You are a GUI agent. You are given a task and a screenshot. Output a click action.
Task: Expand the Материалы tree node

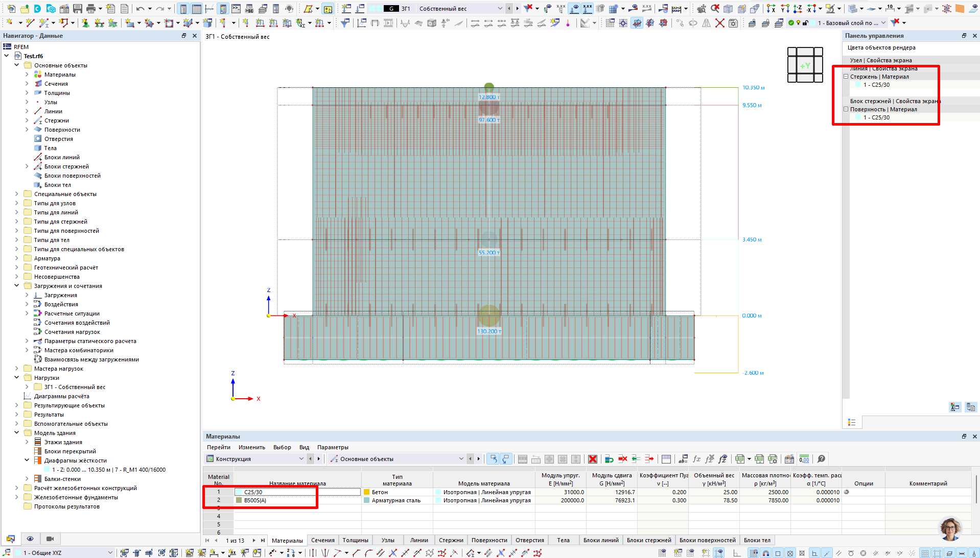coord(27,75)
